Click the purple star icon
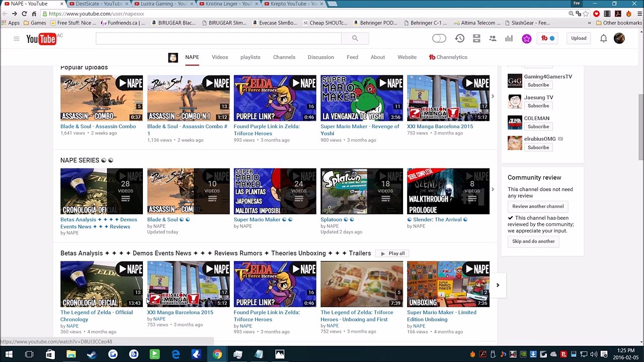 coord(526,39)
